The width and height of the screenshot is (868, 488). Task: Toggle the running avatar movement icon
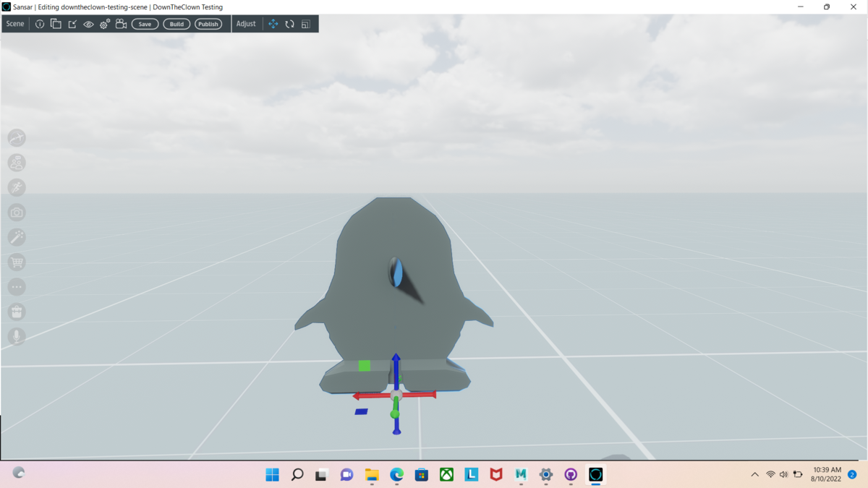click(17, 187)
